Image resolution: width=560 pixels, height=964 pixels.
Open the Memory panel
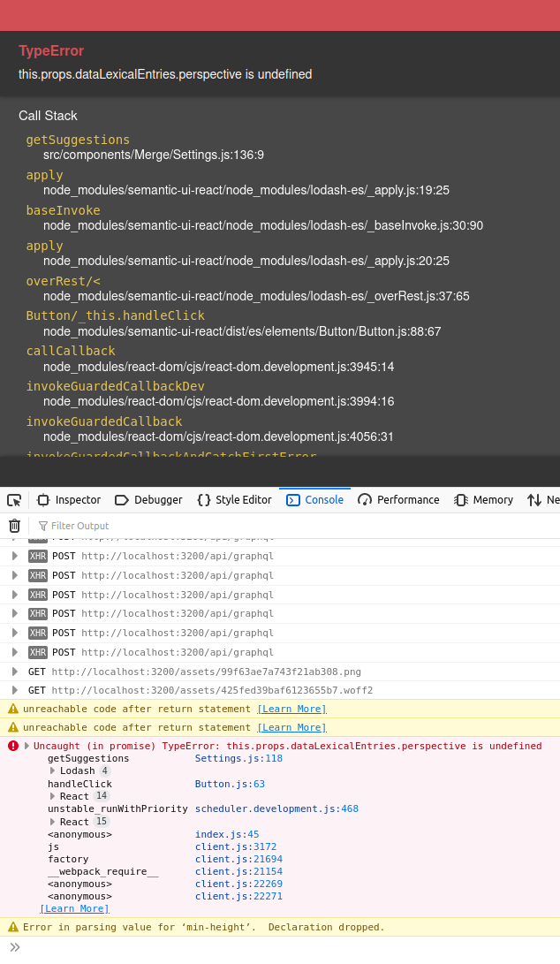(483, 500)
